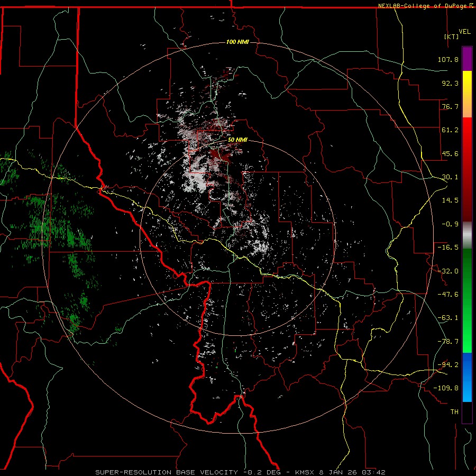Click the -16.5 legend value
Viewport: 476px width, 476px height.
pyautogui.click(x=448, y=248)
